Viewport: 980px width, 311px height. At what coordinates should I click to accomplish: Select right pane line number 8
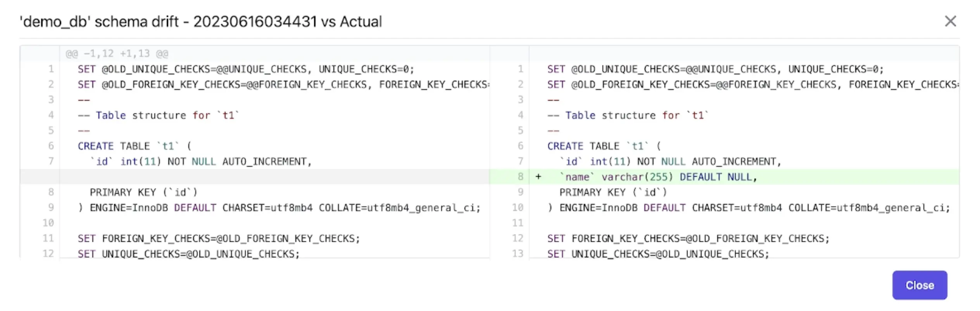(520, 177)
